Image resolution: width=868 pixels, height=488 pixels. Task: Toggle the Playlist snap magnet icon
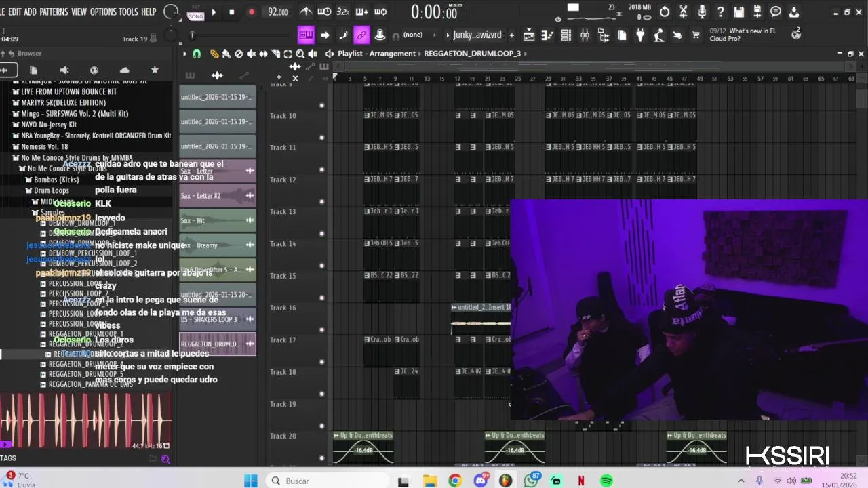click(197, 54)
